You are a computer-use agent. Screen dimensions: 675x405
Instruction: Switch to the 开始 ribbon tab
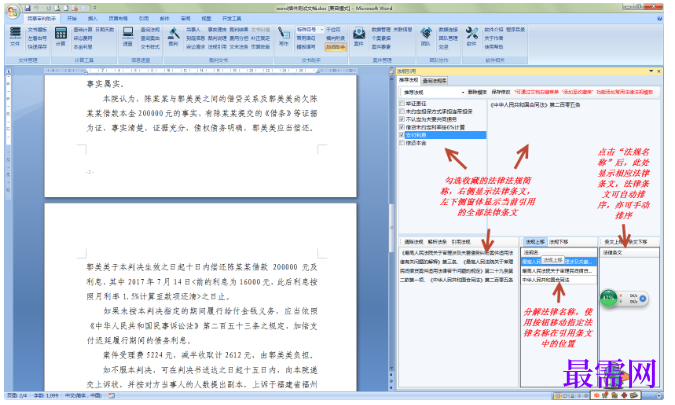pos(72,19)
